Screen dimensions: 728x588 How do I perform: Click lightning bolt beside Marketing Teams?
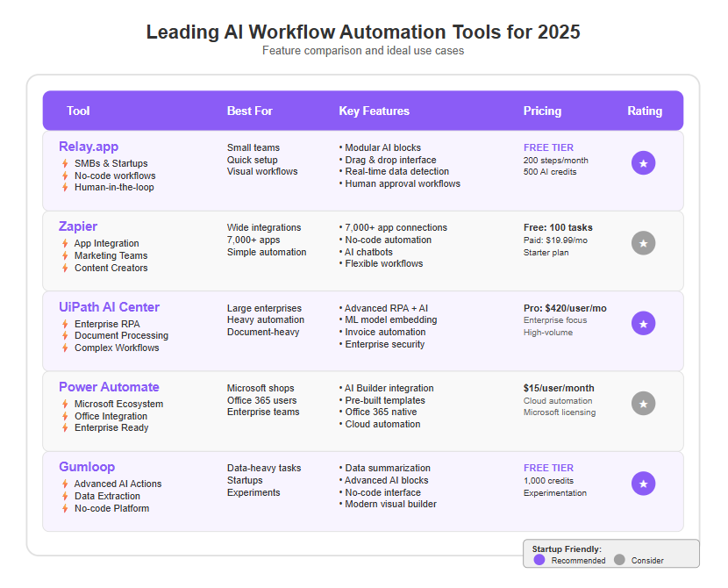click(65, 255)
